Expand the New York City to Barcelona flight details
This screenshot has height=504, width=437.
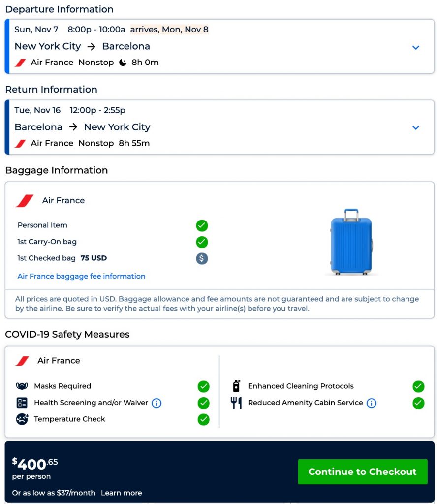coord(416,47)
